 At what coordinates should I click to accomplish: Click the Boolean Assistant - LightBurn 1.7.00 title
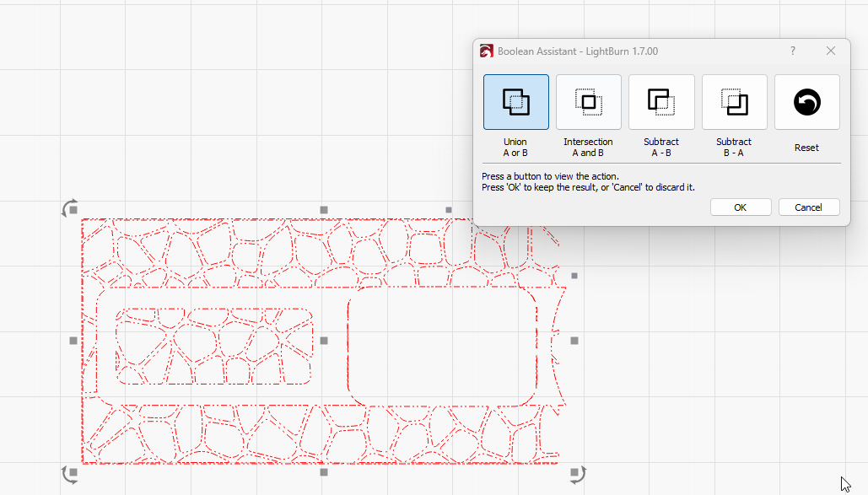[x=578, y=51]
